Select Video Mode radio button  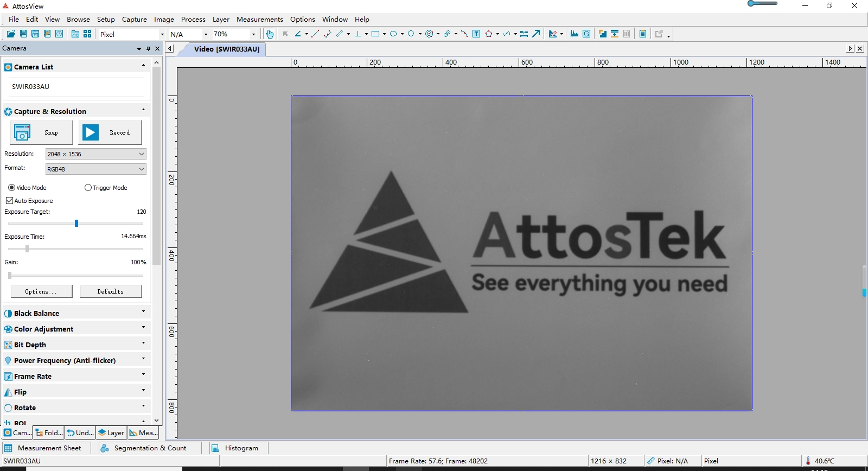tap(28, 188)
